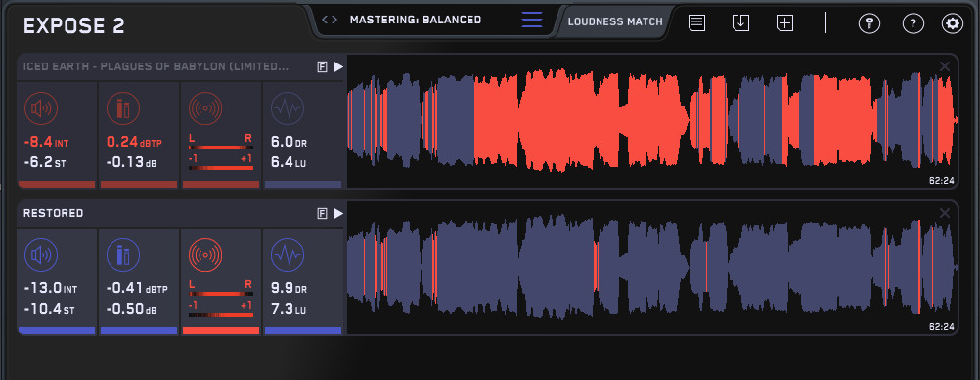
Task: Open the help question mark icon
Action: coord(913,23)
